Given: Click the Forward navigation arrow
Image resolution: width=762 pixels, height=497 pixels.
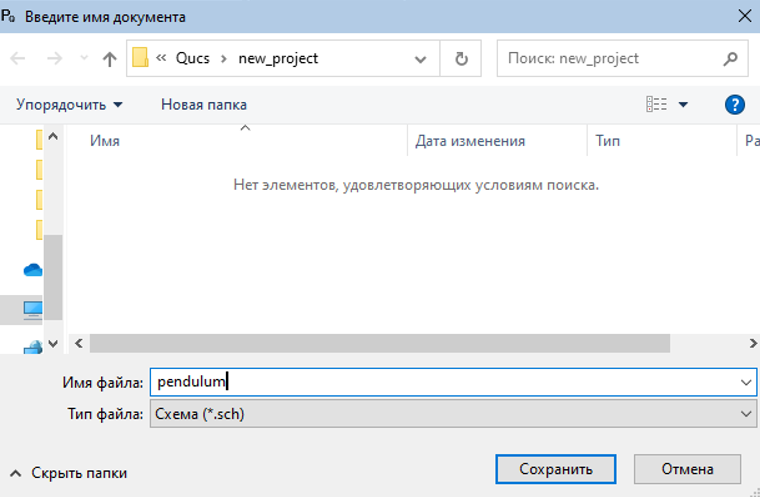Looking at the screenshot, I should point(55,59).
